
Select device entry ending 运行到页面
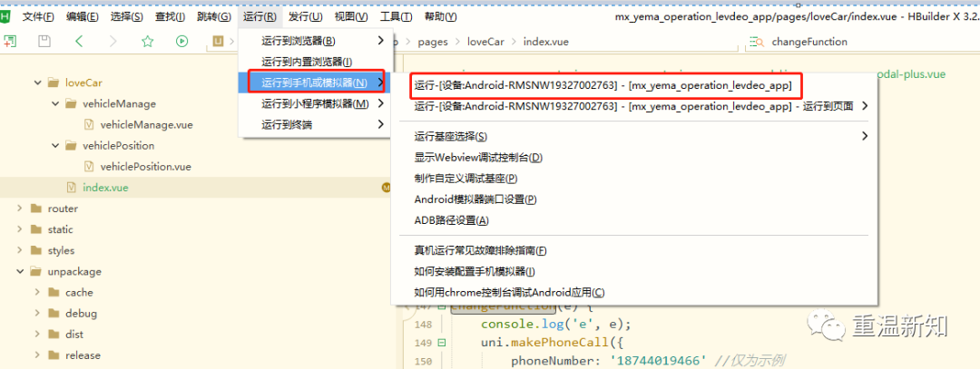click(x=633, y=106)
